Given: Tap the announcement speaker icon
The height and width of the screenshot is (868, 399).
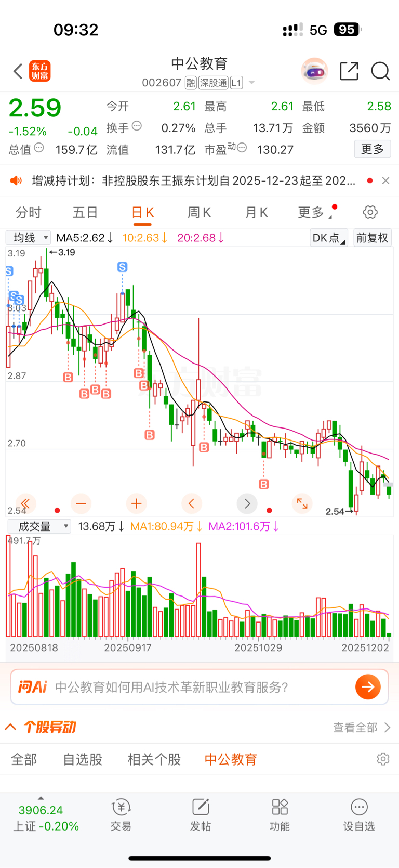Looking at the screenshot, I should tap(16, 180).
